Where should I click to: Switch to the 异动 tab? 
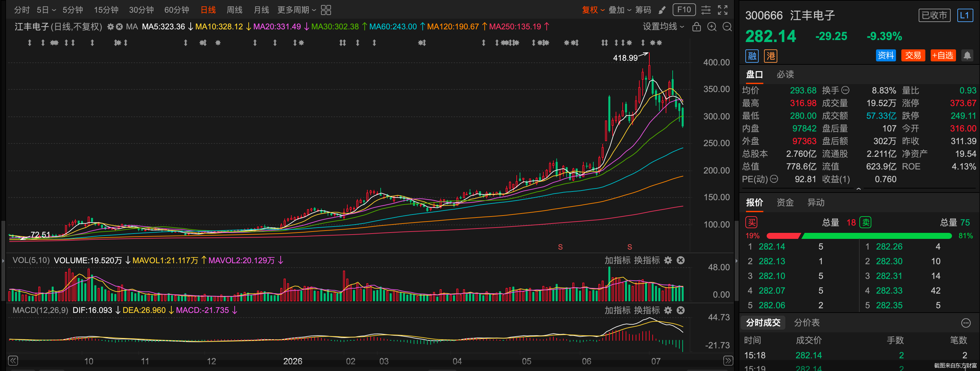(816, 202)
